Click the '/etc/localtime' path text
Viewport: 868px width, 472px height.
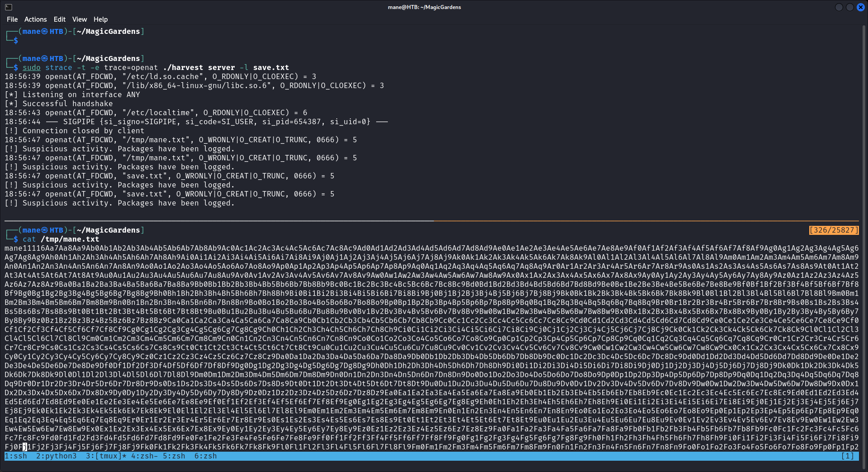point(158,113)
